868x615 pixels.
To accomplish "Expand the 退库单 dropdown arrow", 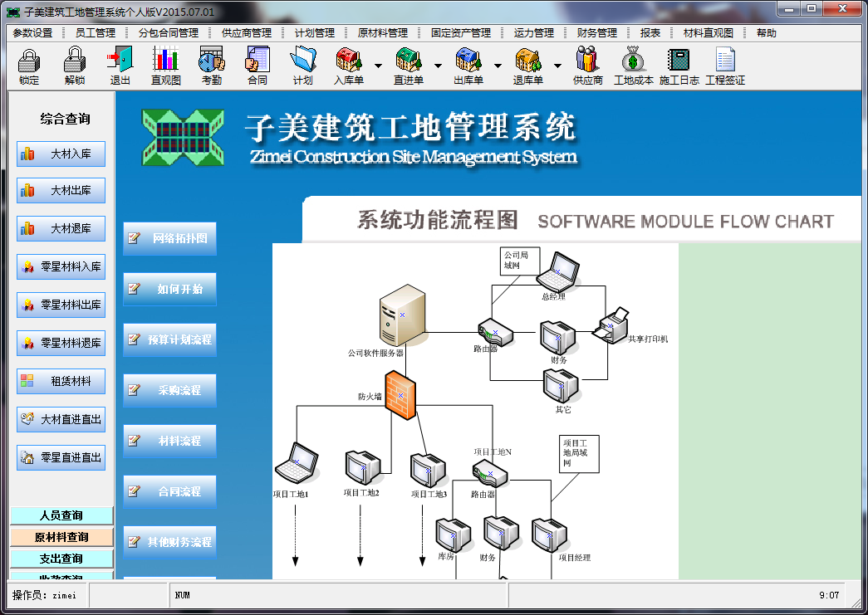I will point(557,66).
